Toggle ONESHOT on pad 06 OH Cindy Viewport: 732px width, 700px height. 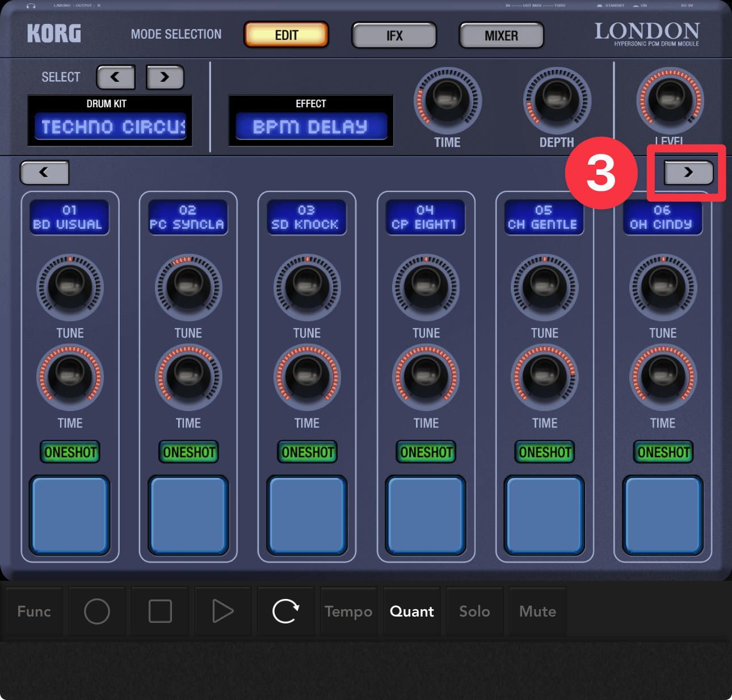coord(663,452)
